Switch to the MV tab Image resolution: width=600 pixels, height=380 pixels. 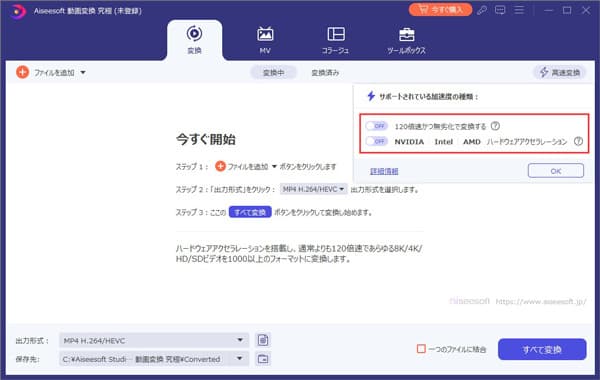[x=265, y=40]
